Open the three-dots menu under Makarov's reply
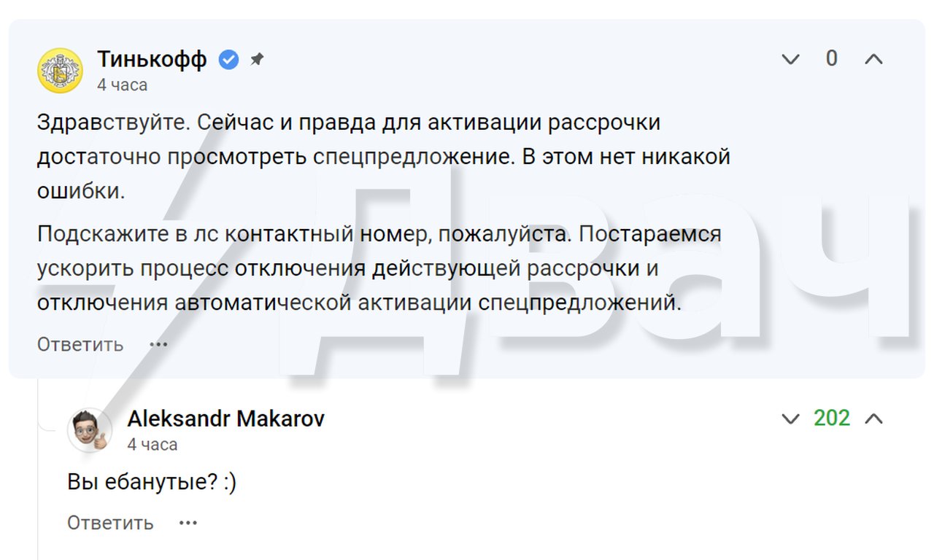 click(188, 523)
